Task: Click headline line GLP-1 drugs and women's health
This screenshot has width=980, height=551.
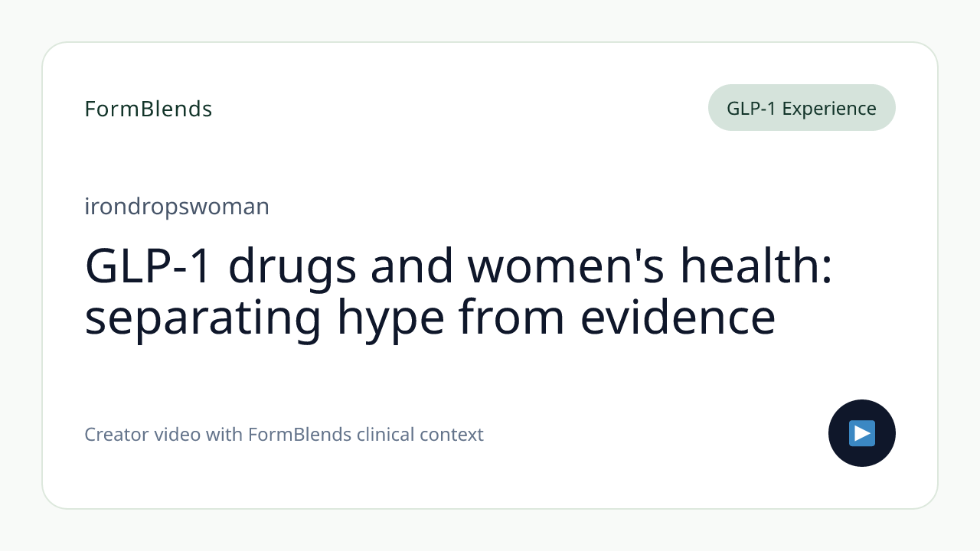Action: click(x=459, y=266)
